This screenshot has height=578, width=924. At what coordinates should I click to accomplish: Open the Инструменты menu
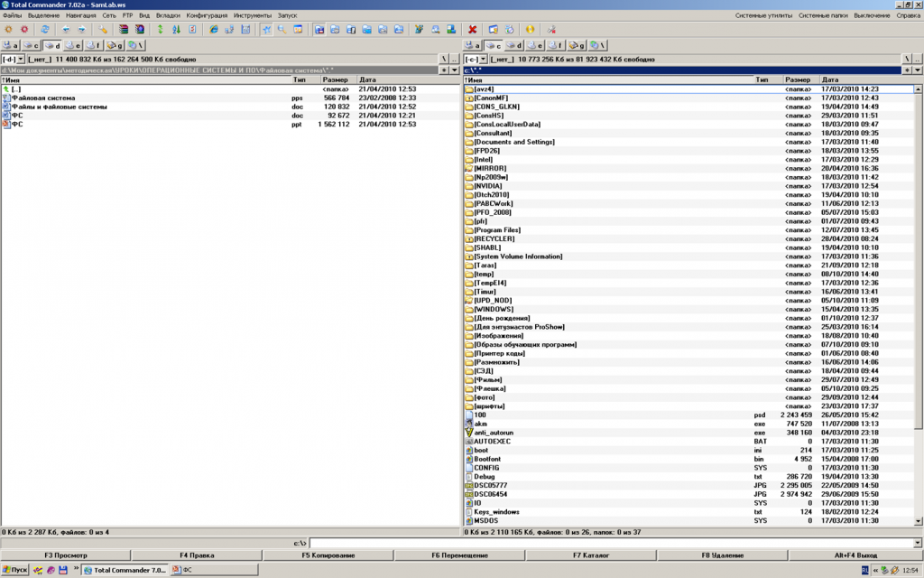(252, 15)
